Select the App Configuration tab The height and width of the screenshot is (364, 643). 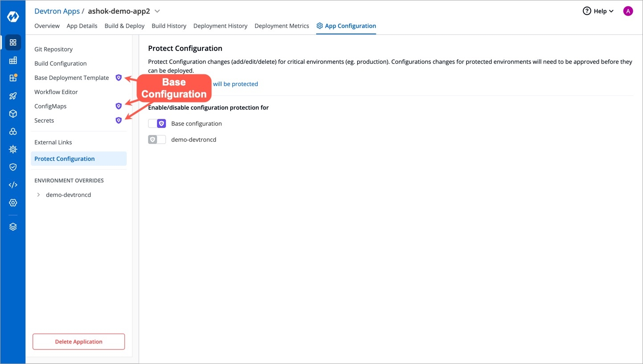coord(346,26)
